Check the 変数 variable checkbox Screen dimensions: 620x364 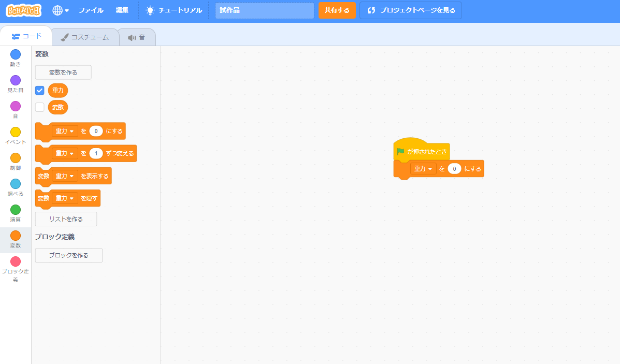(x=39, y=107)
